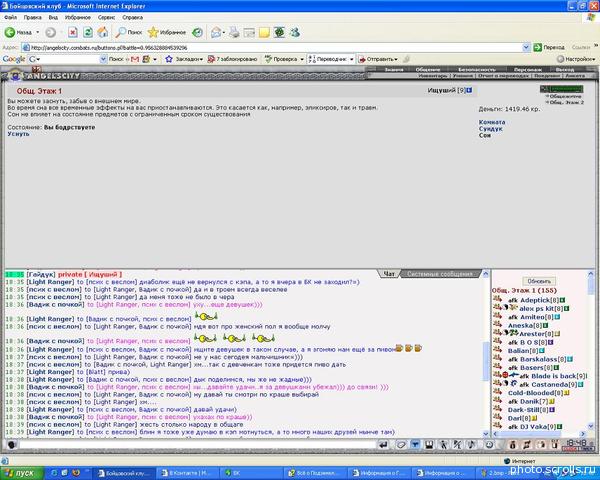Open the Home page icon
This screenshot has height=480, width=600.
(x=103, y=33)
